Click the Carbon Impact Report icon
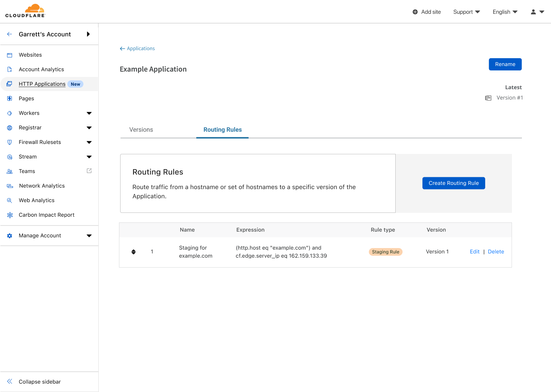The width and height of the screenshot is (551, 392). 10,215
